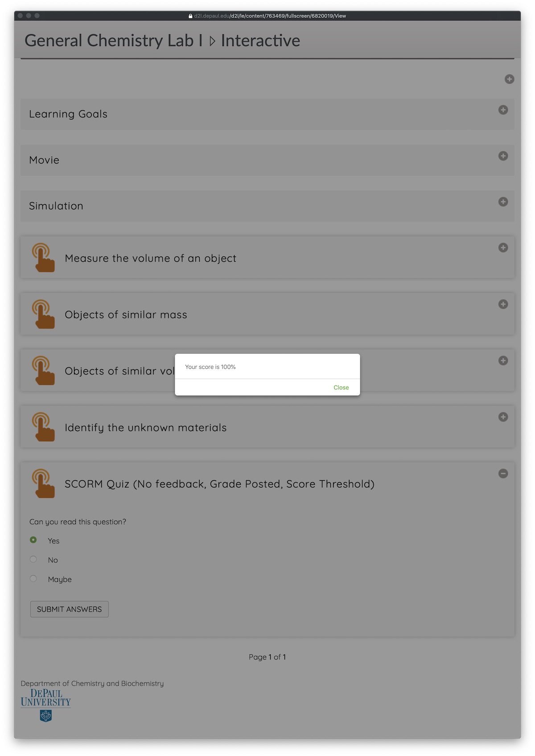Click the padlock icon in the address bar

pyautogui.click(x=190, y=16)
